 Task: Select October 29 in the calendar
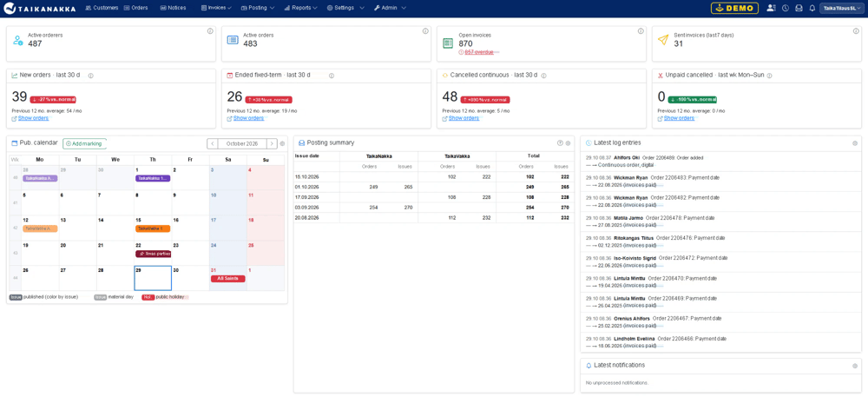pyautogui.click(x=153, y=278)
